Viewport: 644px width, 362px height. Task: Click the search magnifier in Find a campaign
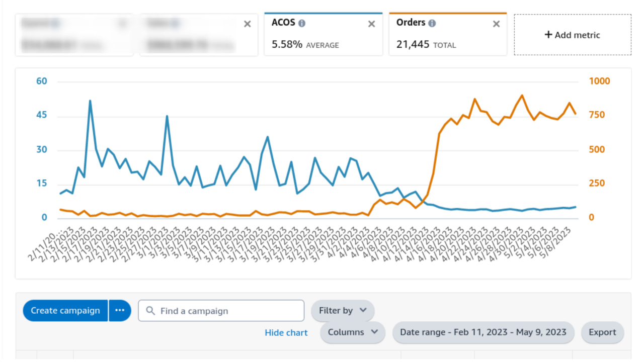click(149, 310)
